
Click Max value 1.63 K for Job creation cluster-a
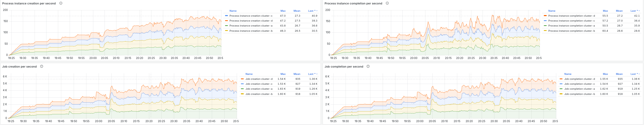click(x=282, y=89)
